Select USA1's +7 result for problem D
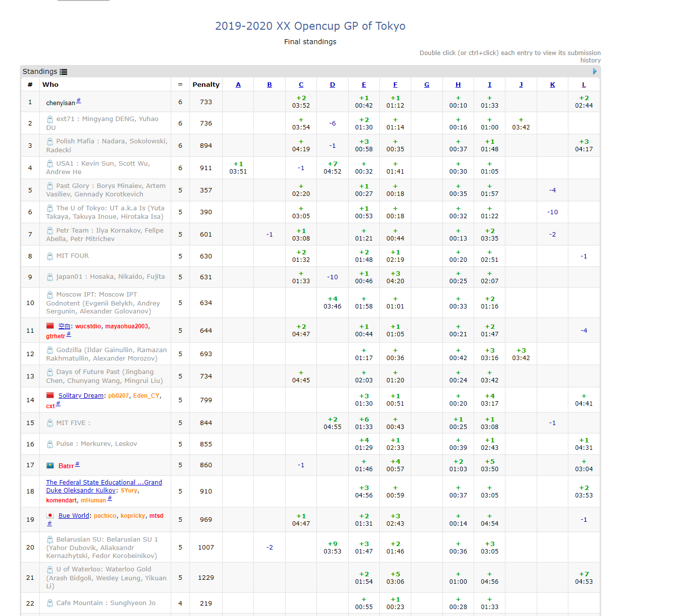 click(x=332, y=168)
